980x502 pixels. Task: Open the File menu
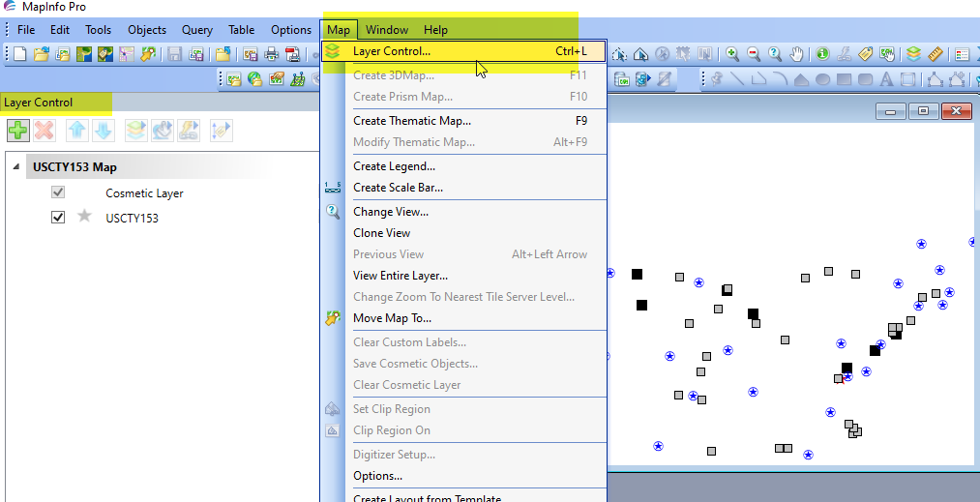(25, 29)
